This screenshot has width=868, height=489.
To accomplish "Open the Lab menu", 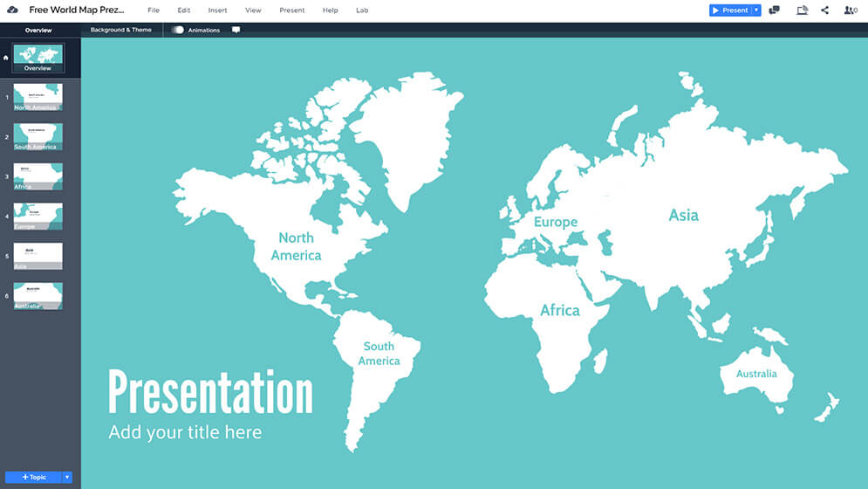I will click(362, 10).
